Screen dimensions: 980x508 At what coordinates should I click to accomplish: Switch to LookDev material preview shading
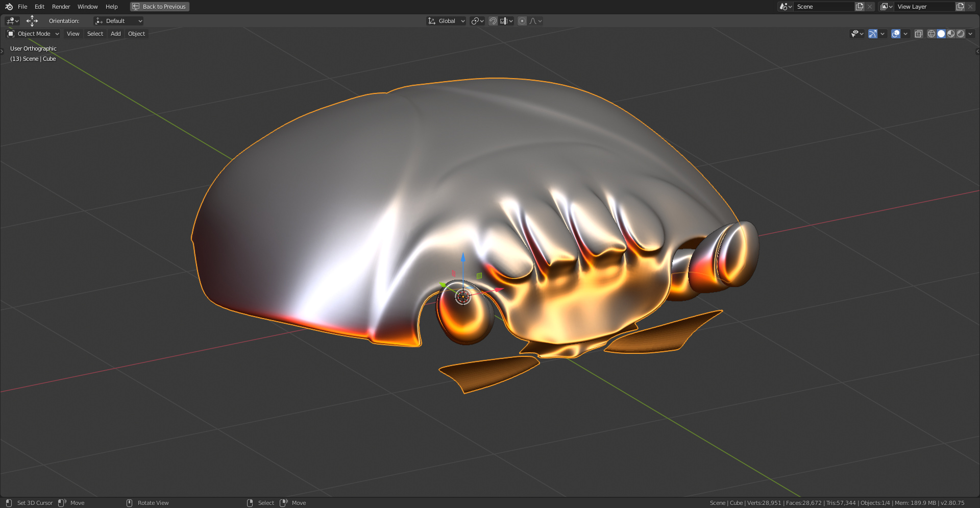(951, 34)
